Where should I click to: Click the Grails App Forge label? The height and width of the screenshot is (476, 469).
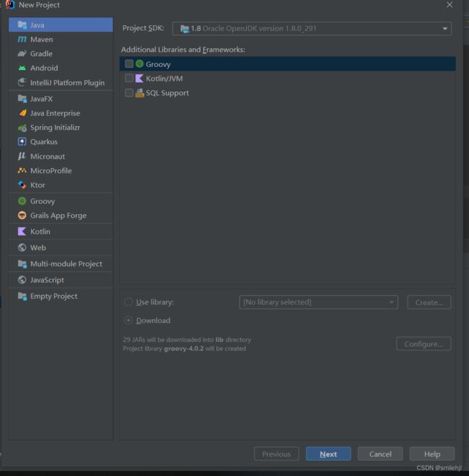click(58, 216)
